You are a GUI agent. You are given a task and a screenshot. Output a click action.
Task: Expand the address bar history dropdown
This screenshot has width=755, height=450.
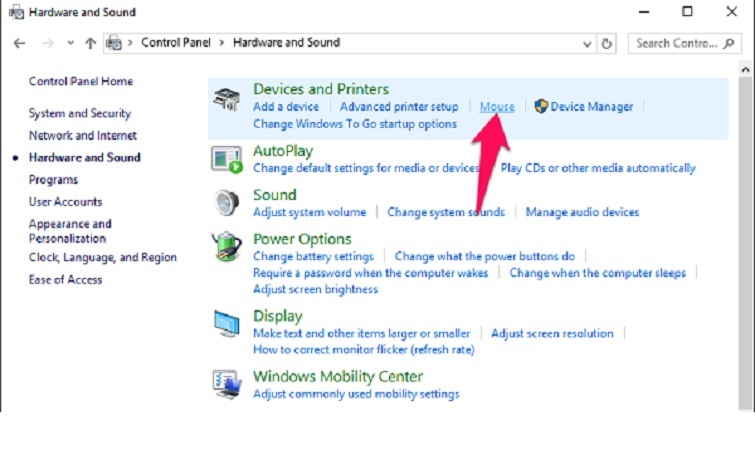pos(587,44)
